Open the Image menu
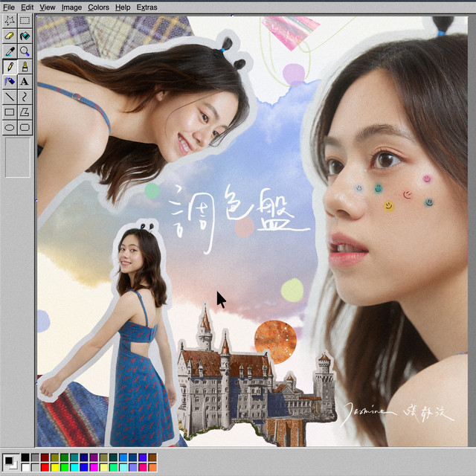This screenshot has height=476, width=476. (71, 7)
